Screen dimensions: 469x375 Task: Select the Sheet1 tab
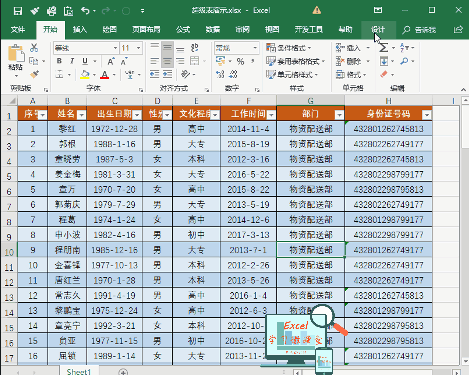pyautogui.click(x=79, y=371)
